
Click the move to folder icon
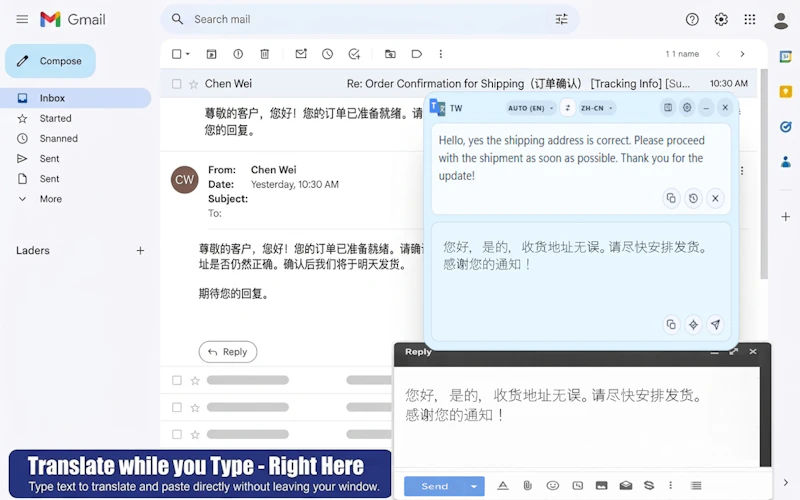tap(390, 54)
